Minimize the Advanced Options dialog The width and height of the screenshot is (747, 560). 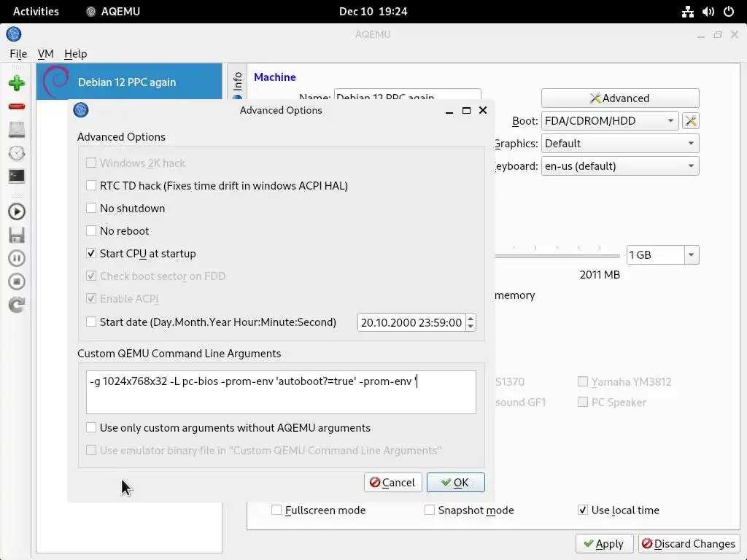point(449,111)
